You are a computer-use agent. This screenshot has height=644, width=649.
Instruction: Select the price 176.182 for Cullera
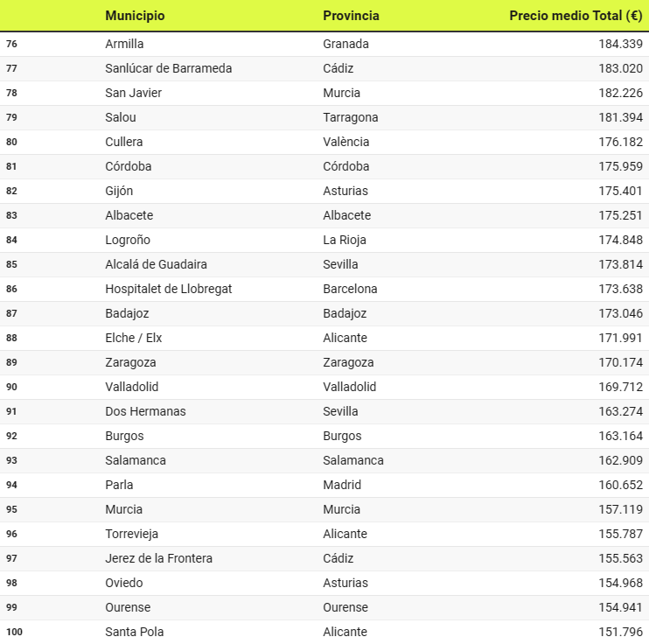tap(620, 142)
